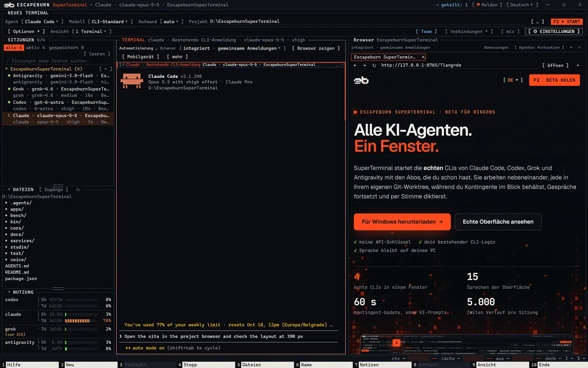The image size is (588, 368).
Task: Open the Aufwand auto dropdown
Action: tap(171, 22)
